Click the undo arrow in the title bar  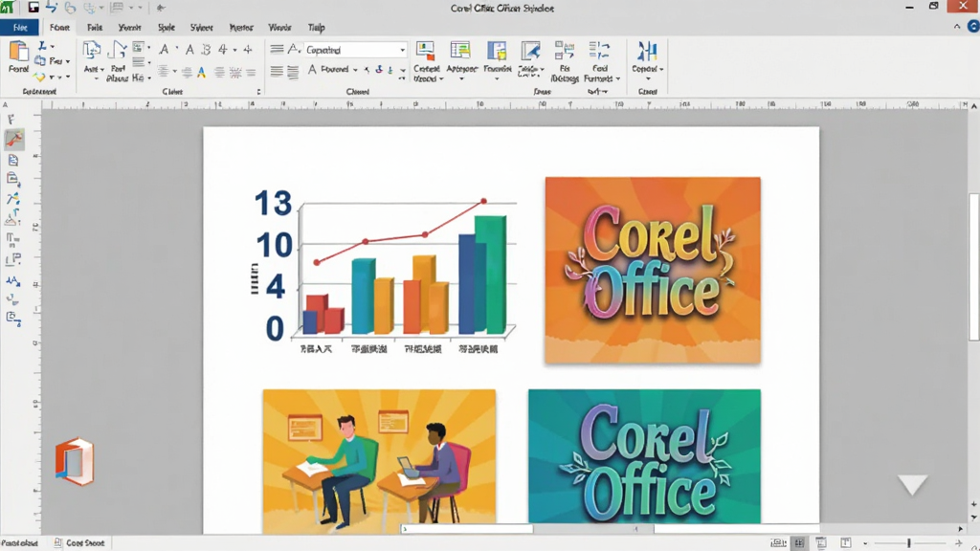click(x=52, y=8)
